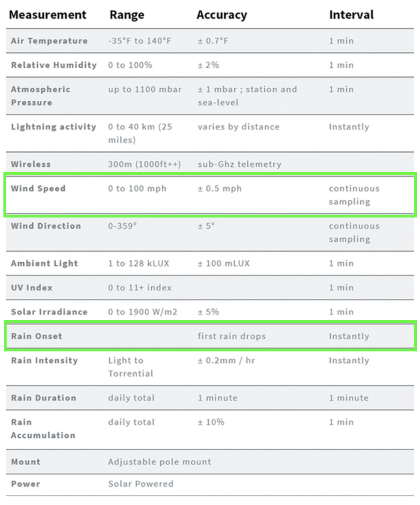Click the Relative Humidity label

click(x=54, y=65)
